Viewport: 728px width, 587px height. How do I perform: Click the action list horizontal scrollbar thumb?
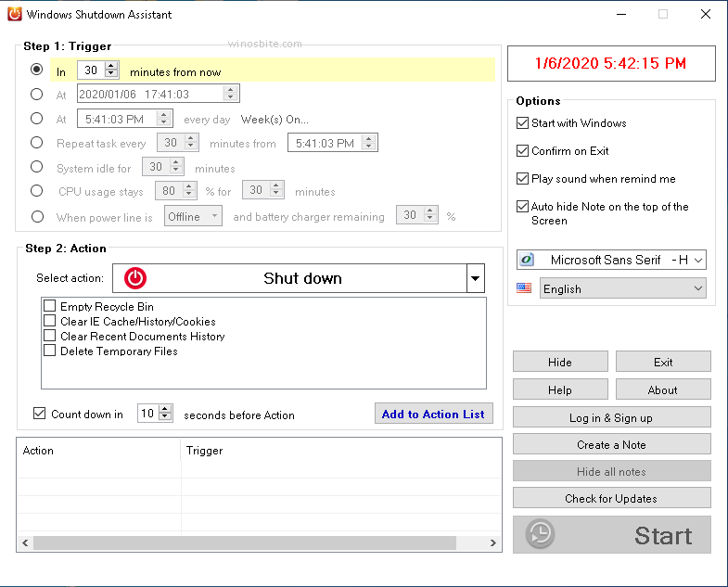245,542
